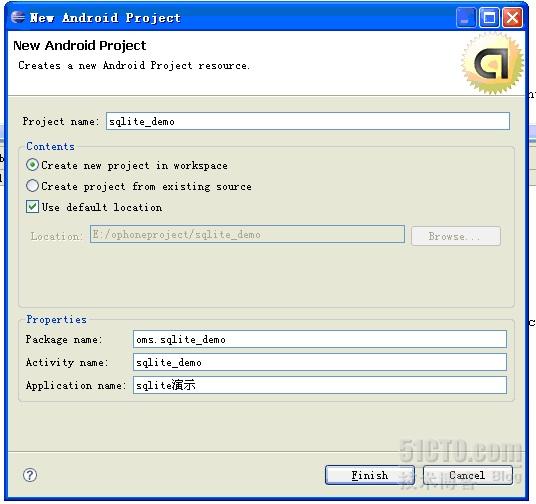Click the 'Activity name:' label

[67, 362]
